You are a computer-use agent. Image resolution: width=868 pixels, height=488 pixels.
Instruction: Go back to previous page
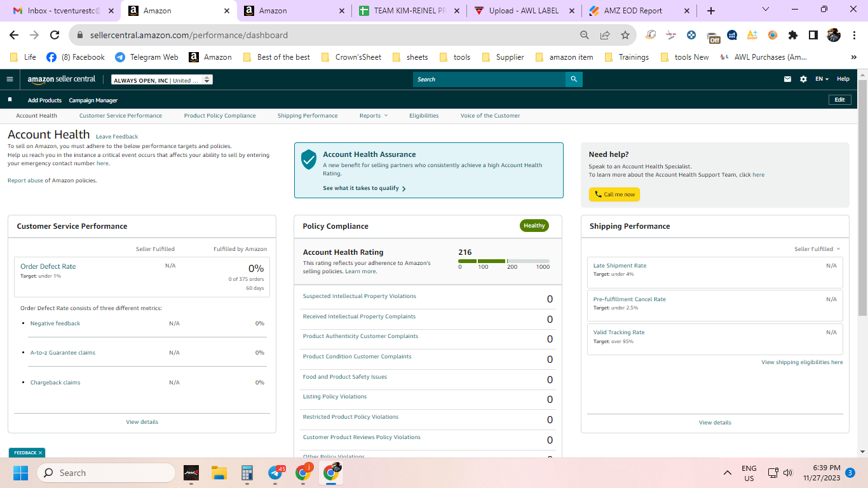[14, 35]
